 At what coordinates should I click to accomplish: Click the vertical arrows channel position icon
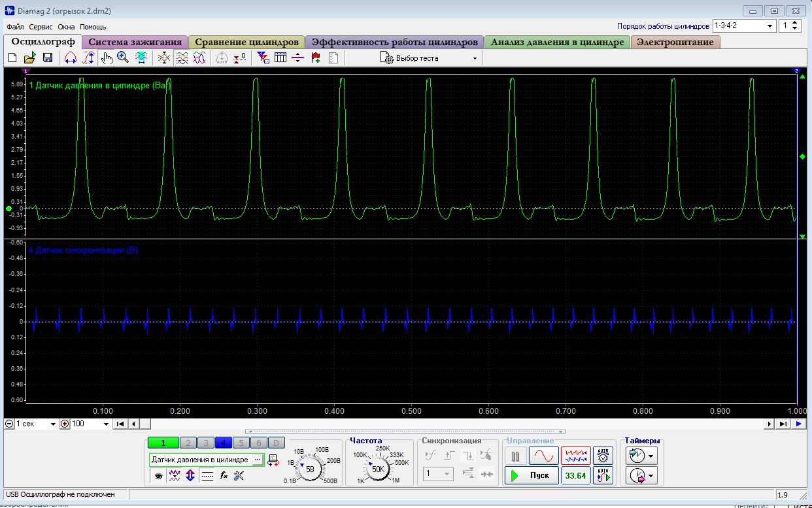tap(190, 475)
